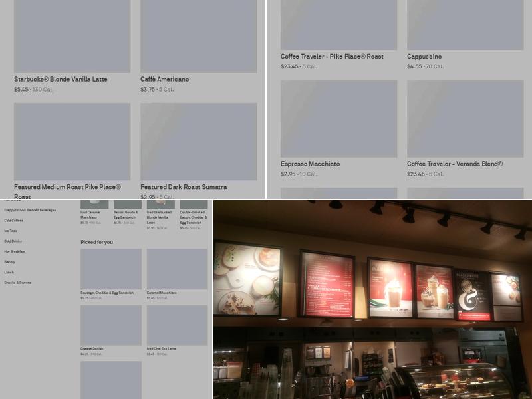Click the Iced Chai Tea Latte image
Image resolution: width=532 pixels, height=399 pixels.
(x=177, y=325)
